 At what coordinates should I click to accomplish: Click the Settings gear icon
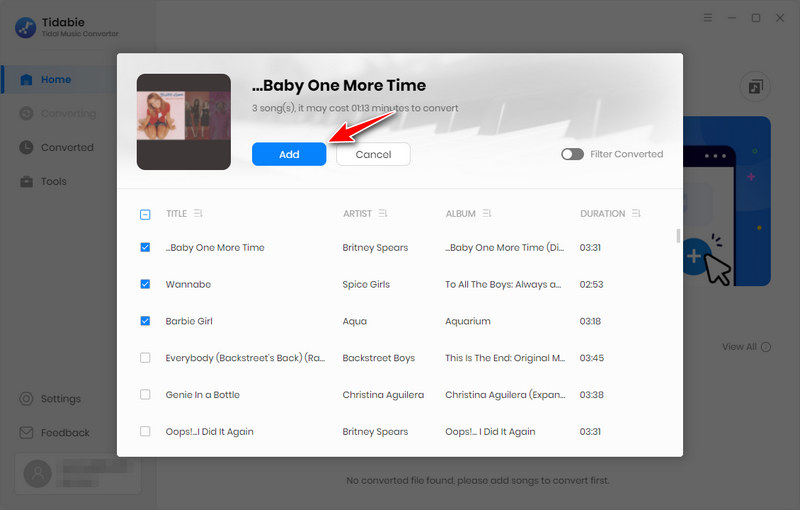26,399
